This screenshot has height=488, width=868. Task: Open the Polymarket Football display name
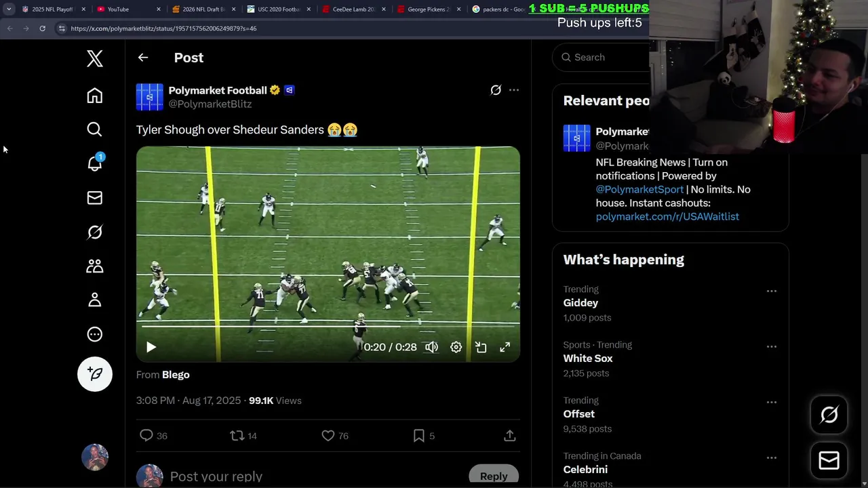[x=218, y=90]
